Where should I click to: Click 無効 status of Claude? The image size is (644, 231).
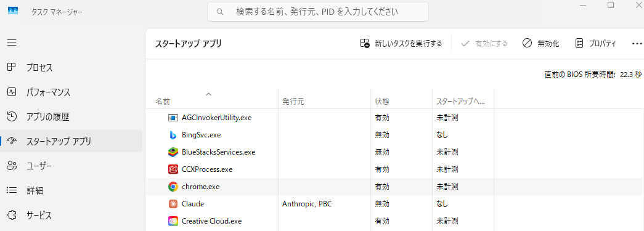[x=382, y=204]
